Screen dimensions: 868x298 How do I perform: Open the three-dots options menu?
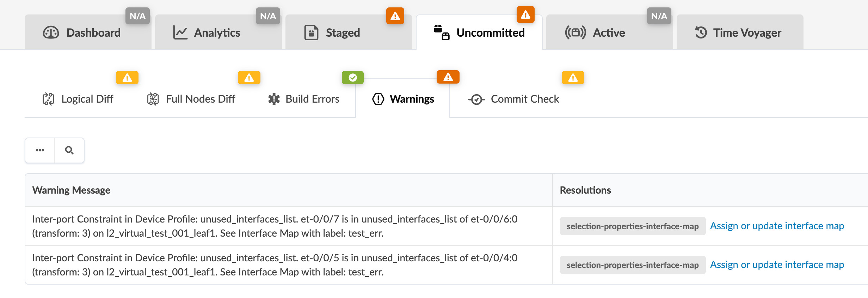[40, 151]
